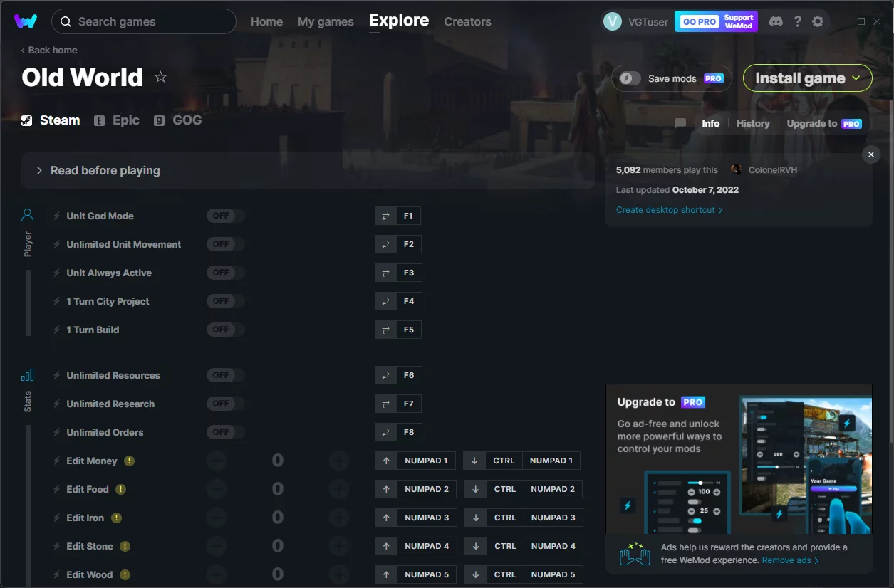Favorite Old World with the star icon
The height and width of the screenshot is (588, 894).
click(x=161, y=77)
